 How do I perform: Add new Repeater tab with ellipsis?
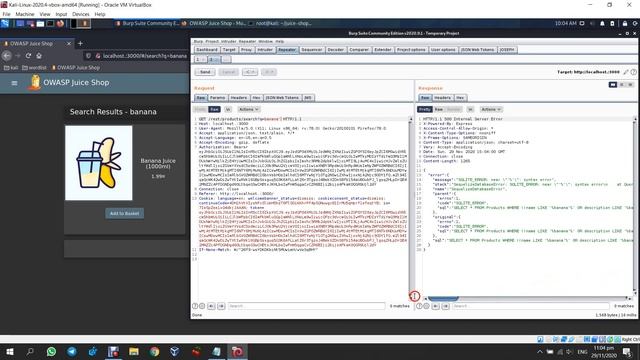tap(226, 60)
